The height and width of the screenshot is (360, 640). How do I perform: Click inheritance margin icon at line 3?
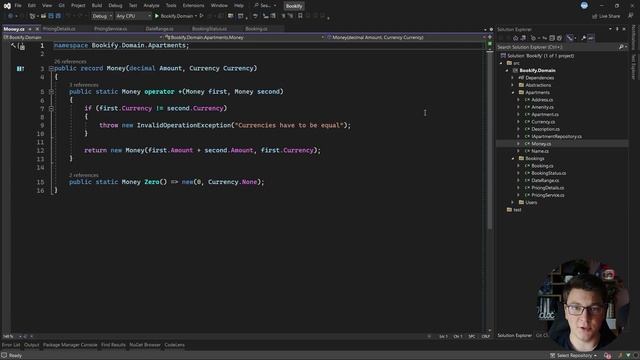click(x=20, y=69)
